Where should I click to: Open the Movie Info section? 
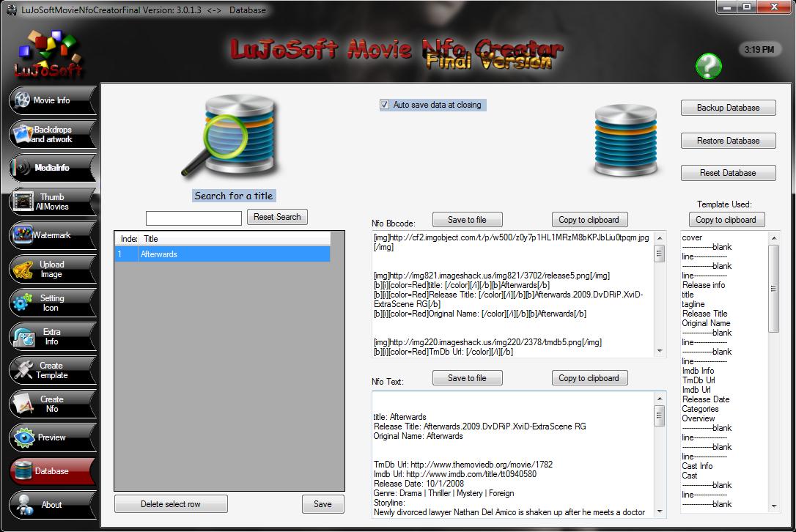pos(52,100)
